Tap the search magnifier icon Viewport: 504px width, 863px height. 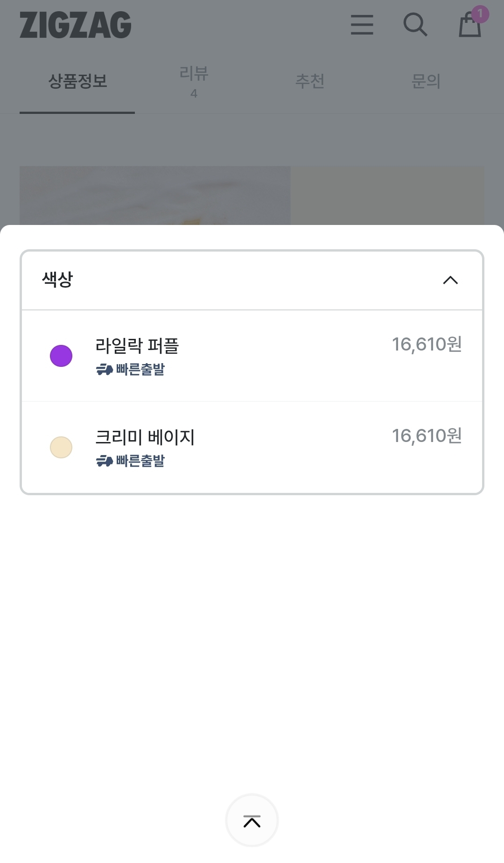(x=415, y=25)
